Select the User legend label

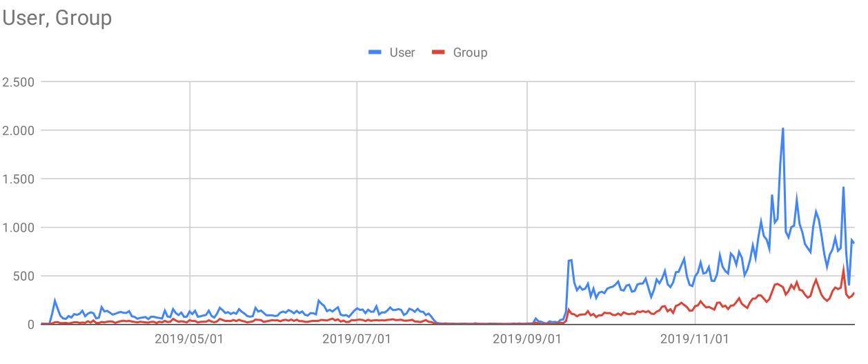(x=402, y=52)
